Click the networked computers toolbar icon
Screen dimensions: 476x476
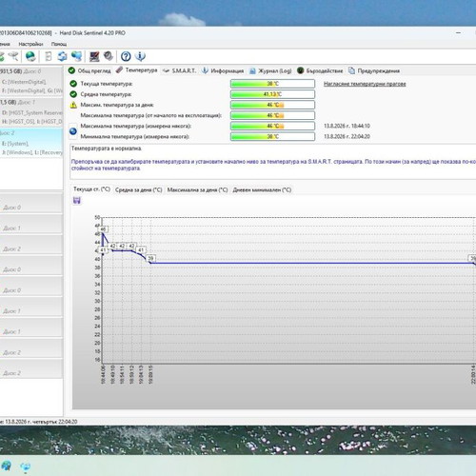pyautogui.click(x=76, y=56)
